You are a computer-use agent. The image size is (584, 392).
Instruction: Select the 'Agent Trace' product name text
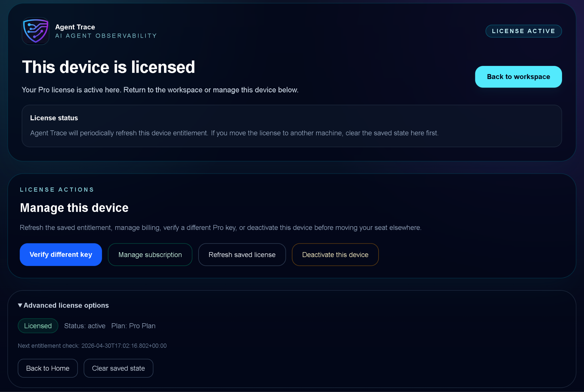[x=75, y=27]
